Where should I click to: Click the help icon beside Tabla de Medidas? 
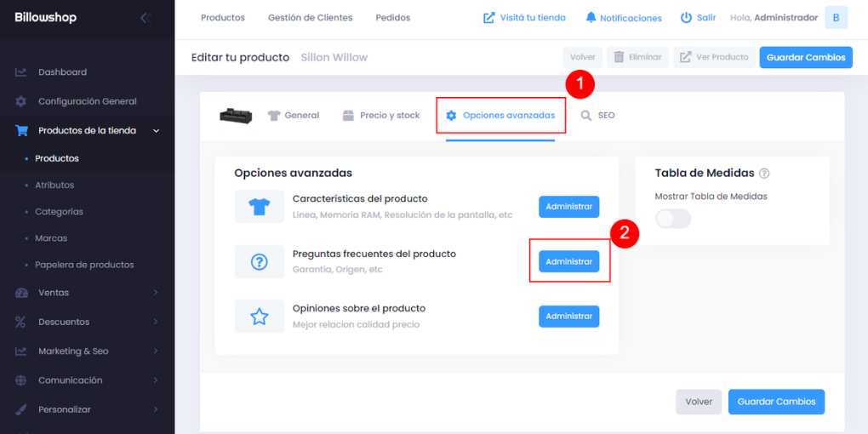(764, 174)
